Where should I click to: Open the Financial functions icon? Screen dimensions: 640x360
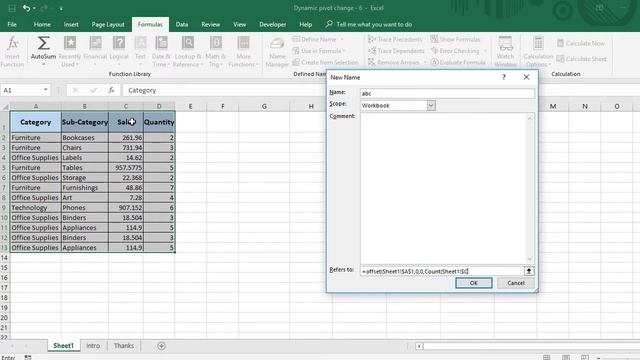pos(95,43)
